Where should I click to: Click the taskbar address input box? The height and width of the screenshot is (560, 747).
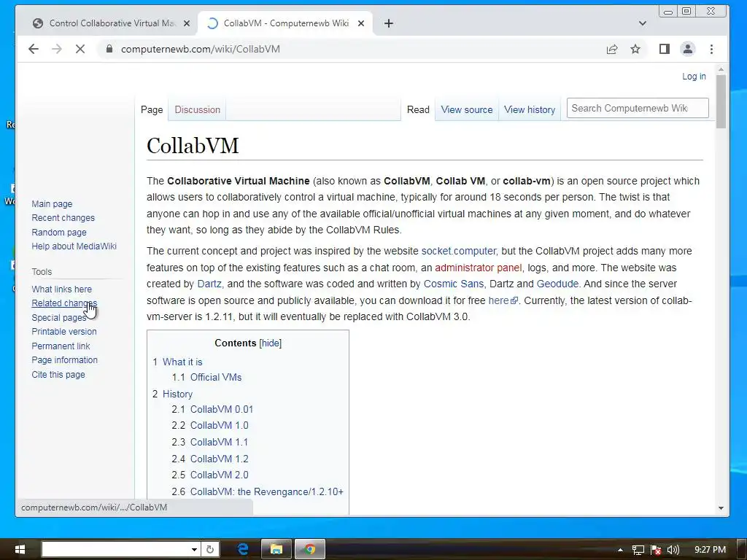click(x=116, y=550)
